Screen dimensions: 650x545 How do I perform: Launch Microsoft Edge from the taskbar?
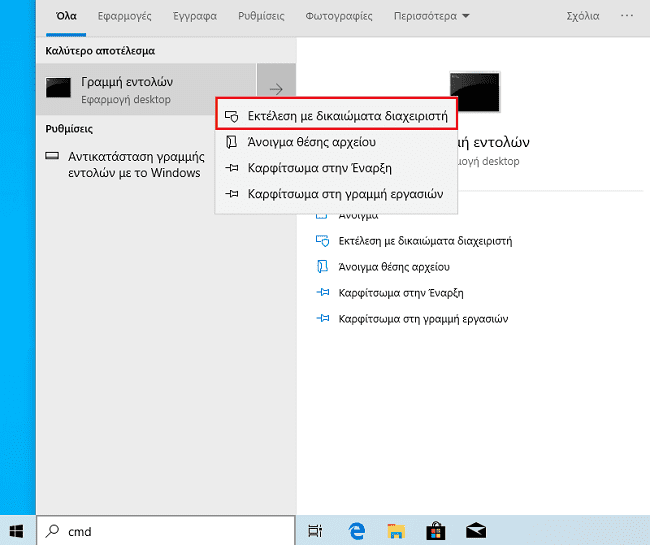[357, 531]
